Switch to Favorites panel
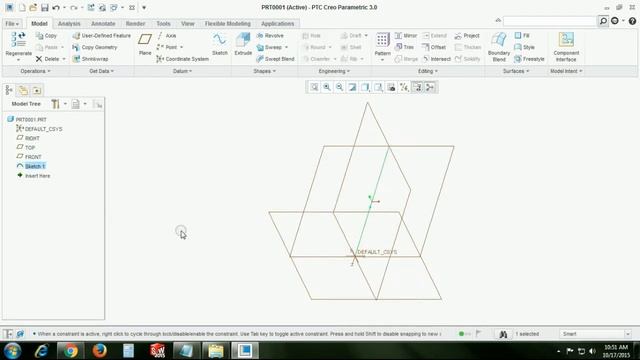Screen dimensions: 640x360 click(37, 90)
